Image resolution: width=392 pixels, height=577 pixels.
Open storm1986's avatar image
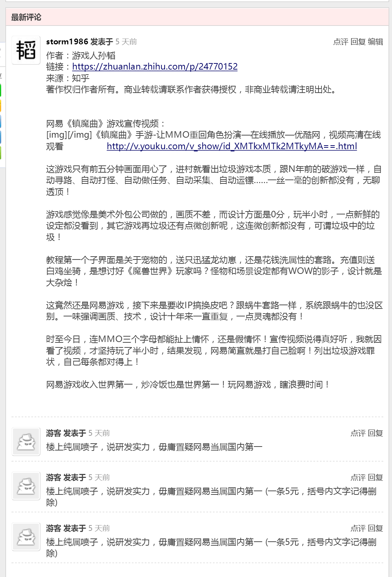coord(26,50)
